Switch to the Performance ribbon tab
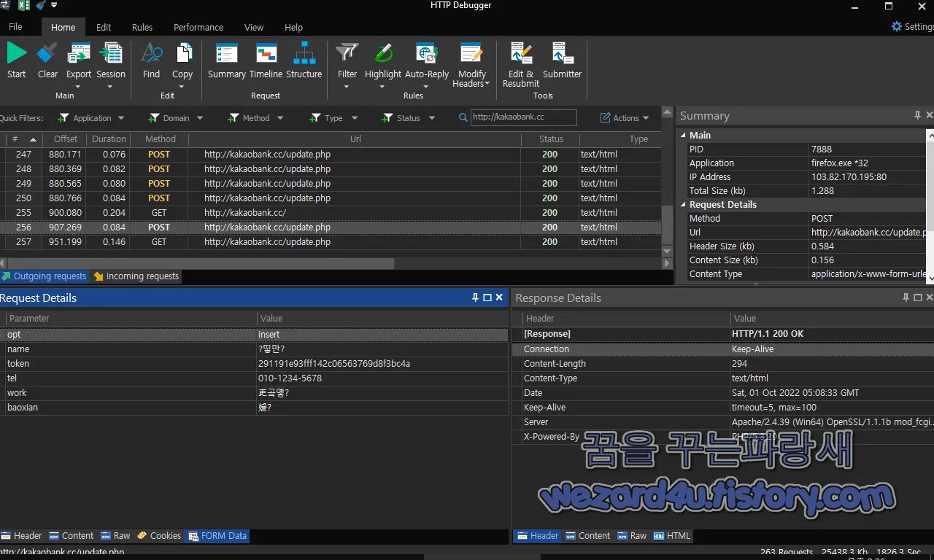Screen dimensions: 934x560 (198, 27)
